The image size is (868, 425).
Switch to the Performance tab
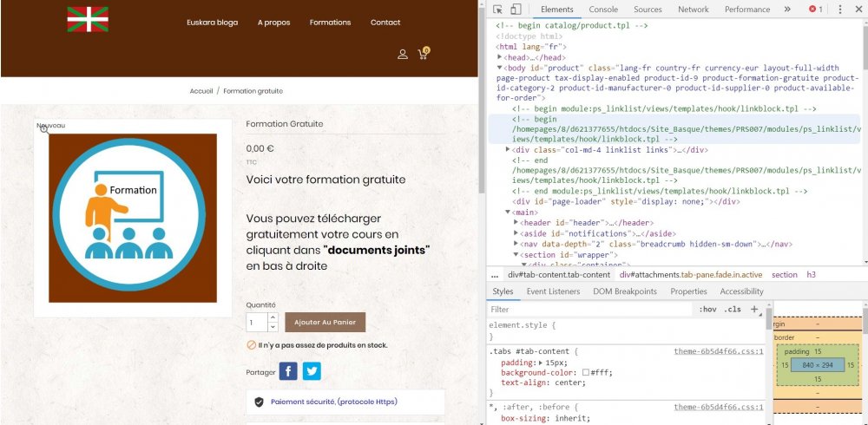click(x=747, y=10)
